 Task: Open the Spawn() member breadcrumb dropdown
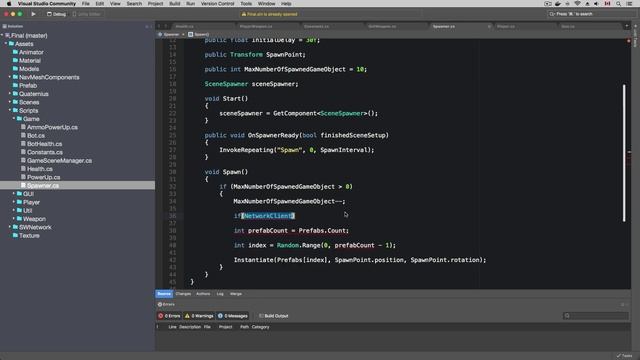click(199, 34)
